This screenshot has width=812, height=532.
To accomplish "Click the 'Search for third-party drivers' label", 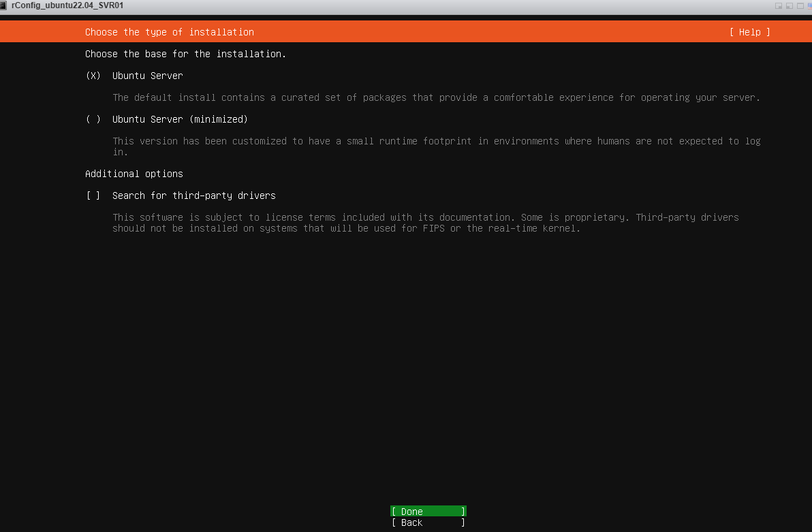I will (194, 195).
